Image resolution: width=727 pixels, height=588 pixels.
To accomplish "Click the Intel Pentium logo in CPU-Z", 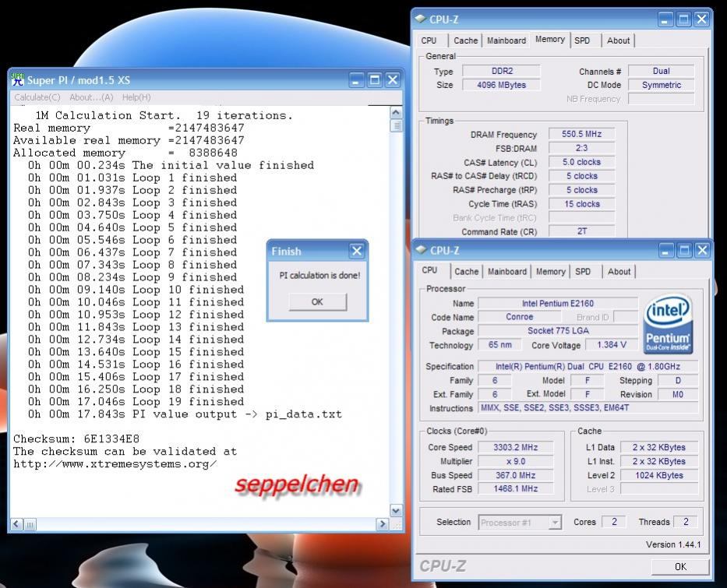I will pyautogui.click(x=668, y=324).
